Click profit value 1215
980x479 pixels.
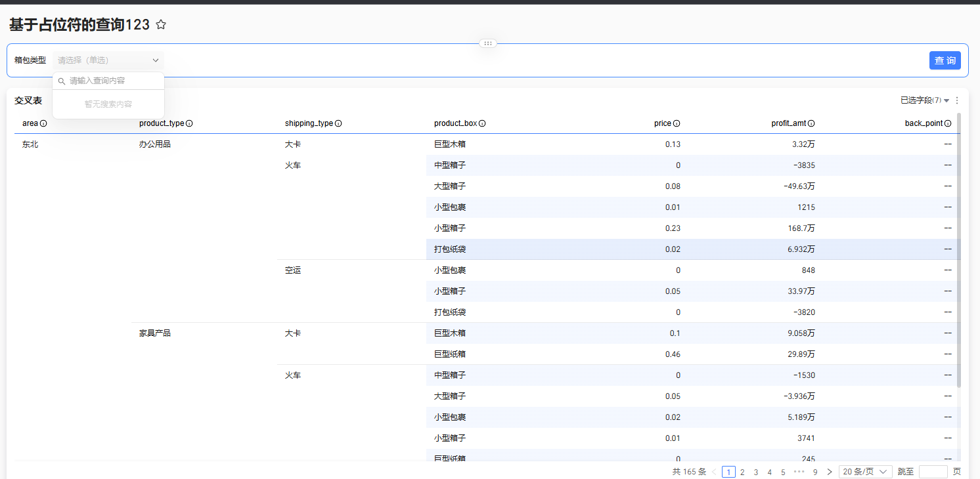tap(807, 207)
